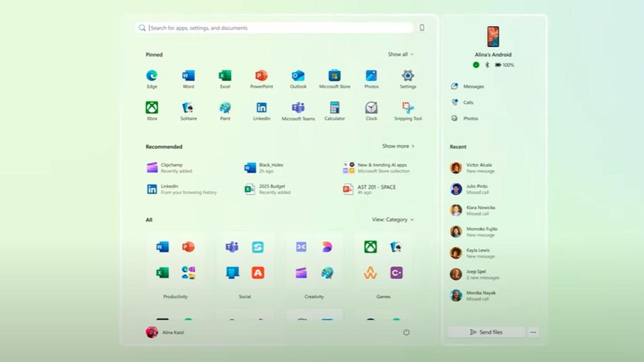Open PowerPoint inside the Productivity category
The image size is (644, 362).
(189, 246)
